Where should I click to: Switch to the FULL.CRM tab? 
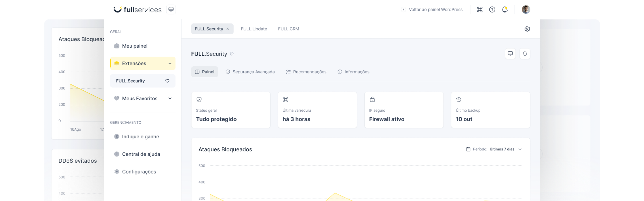click(x=288, y=29)
